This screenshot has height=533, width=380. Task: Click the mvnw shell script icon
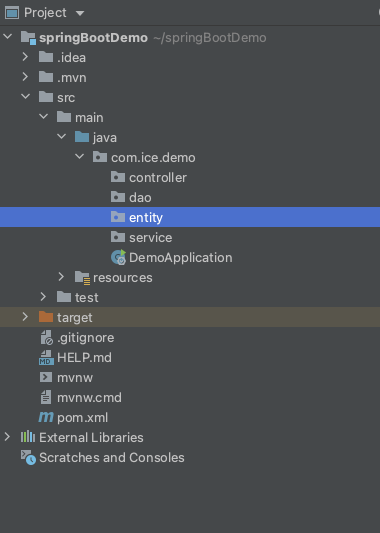pos(46,377)
